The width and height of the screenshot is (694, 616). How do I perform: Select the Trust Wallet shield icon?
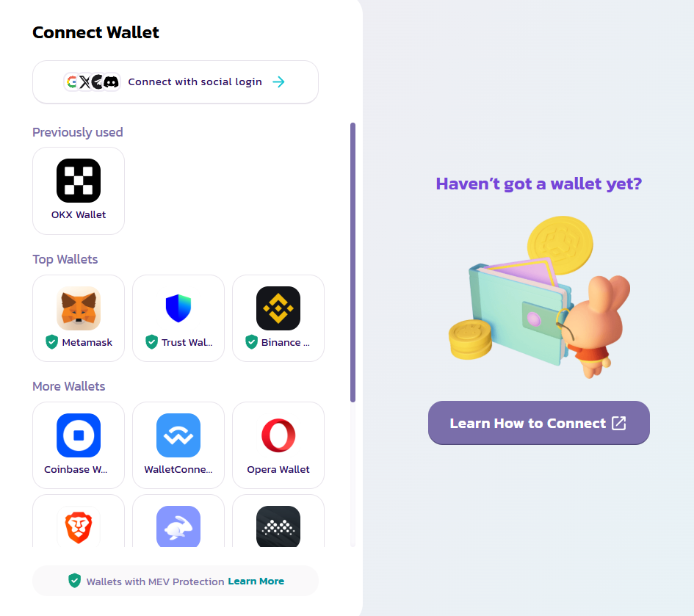tap(178, 308)
